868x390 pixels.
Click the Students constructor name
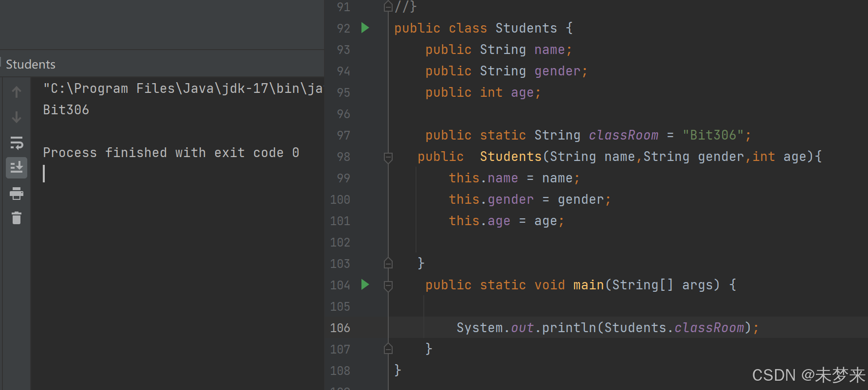click(x=511, y=157)
